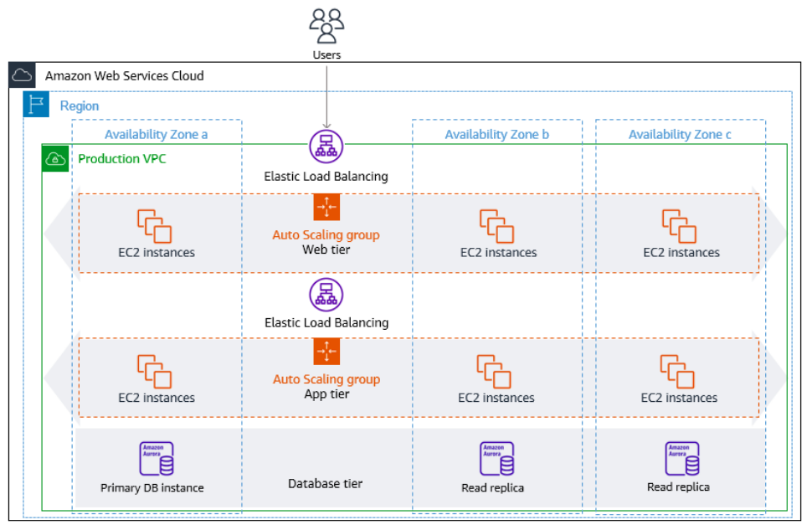
Task: Click Web tier EC2 instances icon in Zone a
Action: [154, 226]
